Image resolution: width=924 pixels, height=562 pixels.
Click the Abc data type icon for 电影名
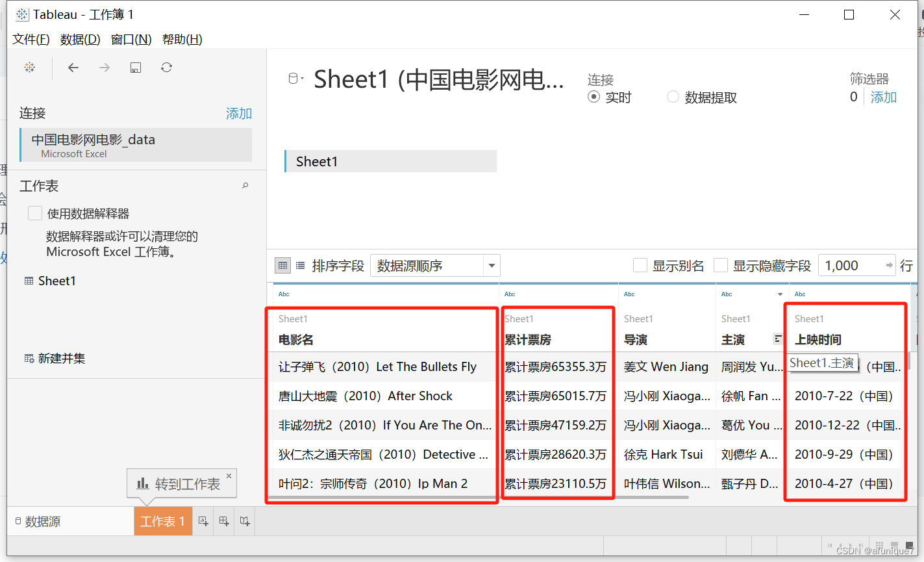(284, 294)
